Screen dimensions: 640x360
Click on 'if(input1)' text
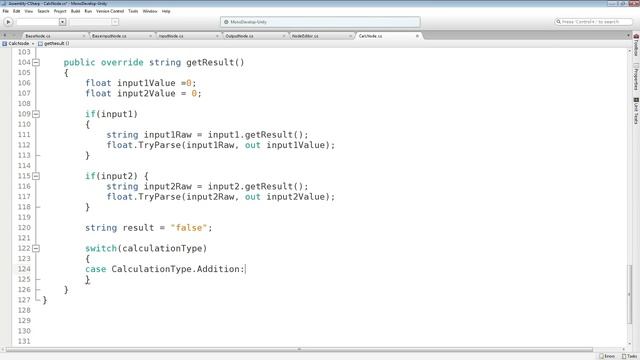coord(111,114)
